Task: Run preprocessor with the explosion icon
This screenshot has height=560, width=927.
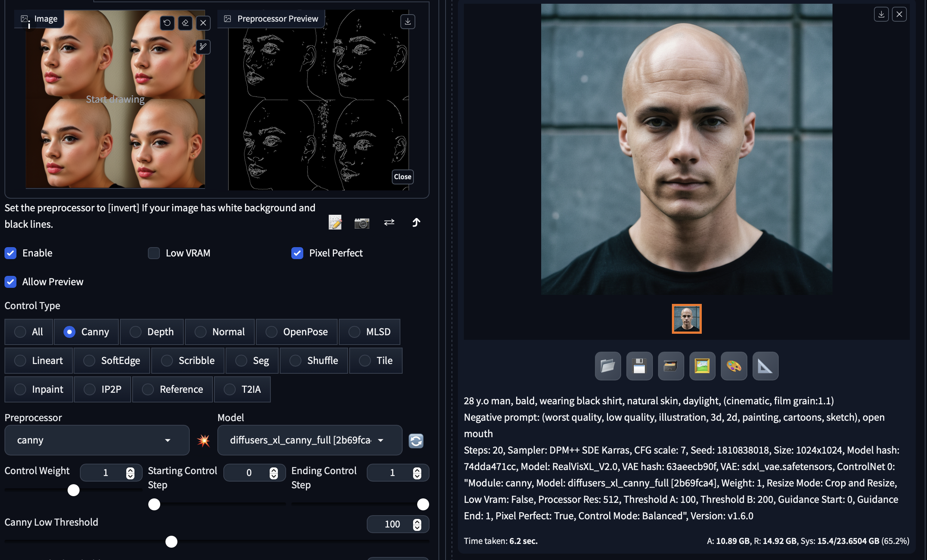Action: pos(204,441)
